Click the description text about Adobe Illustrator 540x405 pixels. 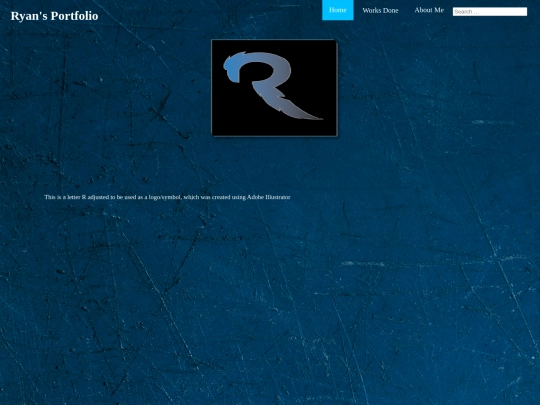point(167,197)
